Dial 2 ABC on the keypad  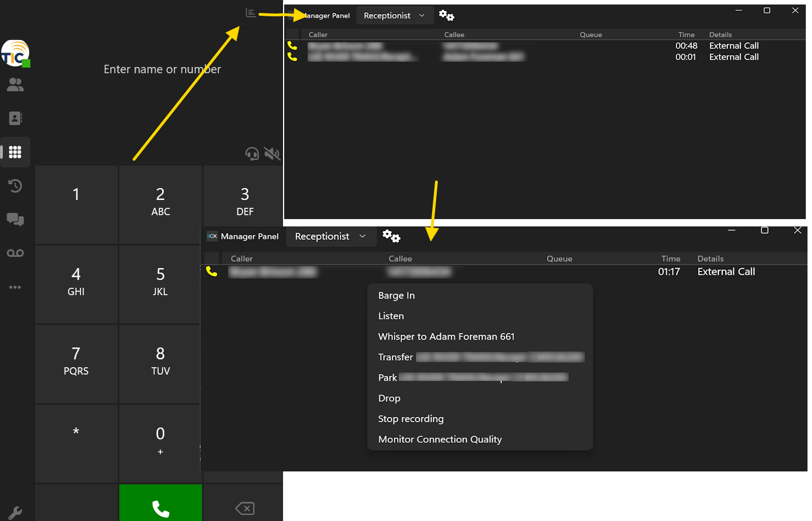coord(160,204)
